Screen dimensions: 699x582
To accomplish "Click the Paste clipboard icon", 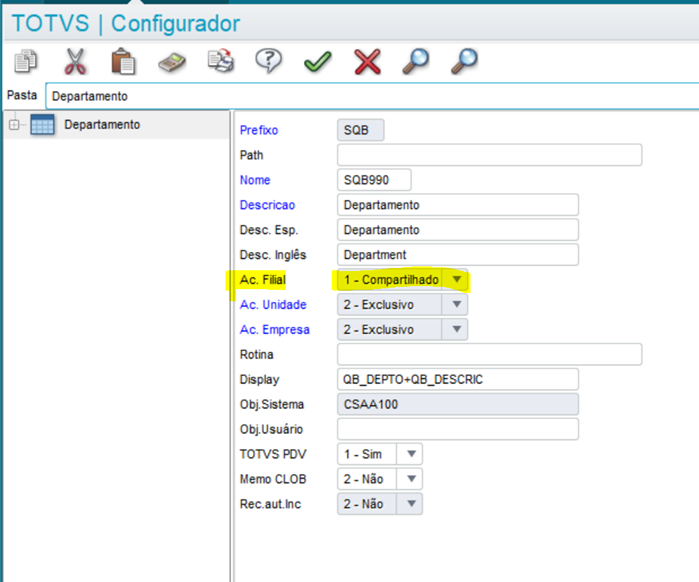I will 123,61.
